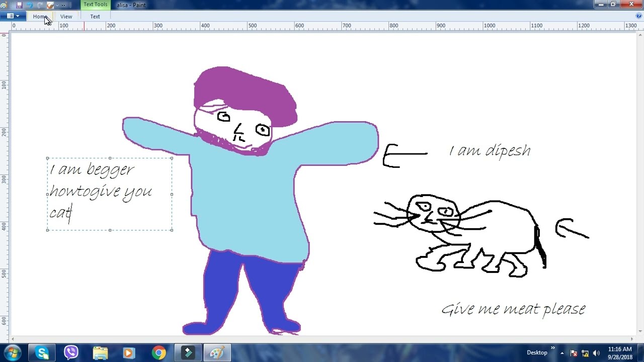Open Google Chrome from the taskbar
The height and width of the screenshot is (362, 644).
[158, 353]
